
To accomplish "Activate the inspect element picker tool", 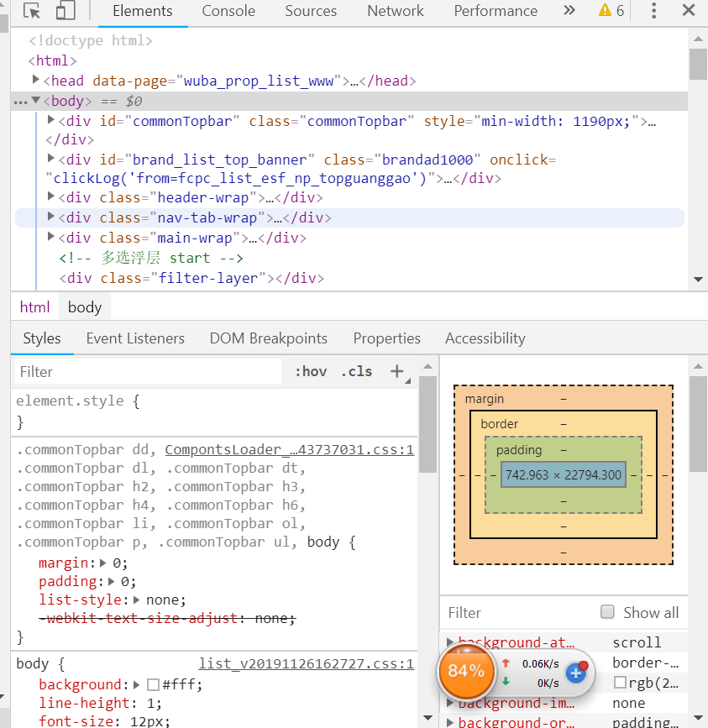I will coord(32,11).
